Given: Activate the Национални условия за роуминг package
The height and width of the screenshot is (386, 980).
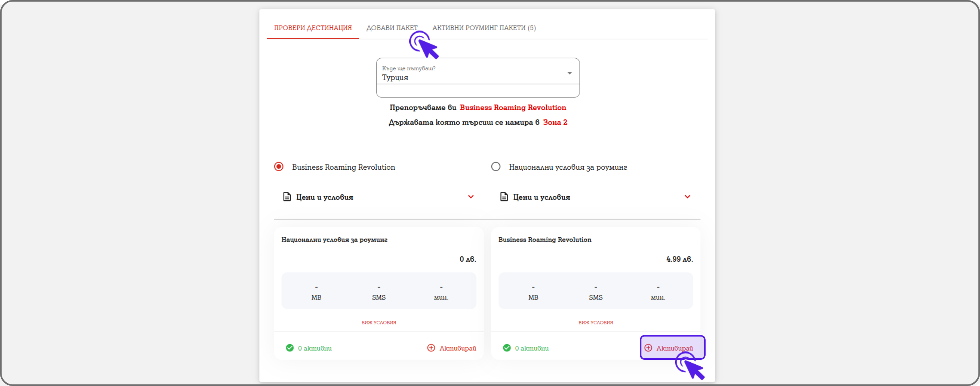Looking at the screenshot, I should tap(452, 348).
